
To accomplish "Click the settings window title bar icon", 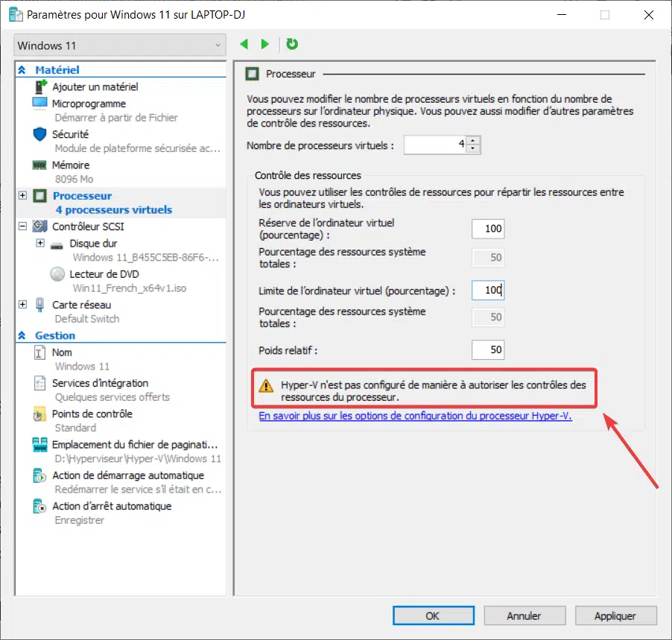I will point(16,15).
